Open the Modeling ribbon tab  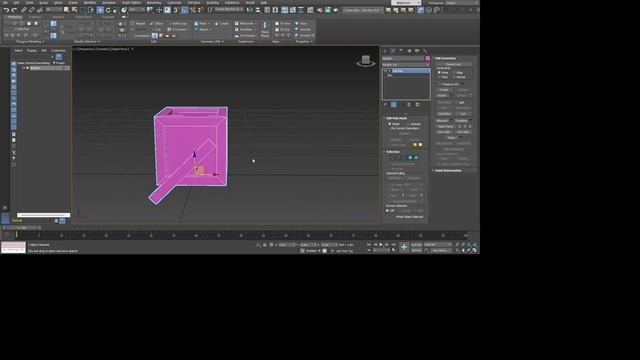tap(14, 17)
